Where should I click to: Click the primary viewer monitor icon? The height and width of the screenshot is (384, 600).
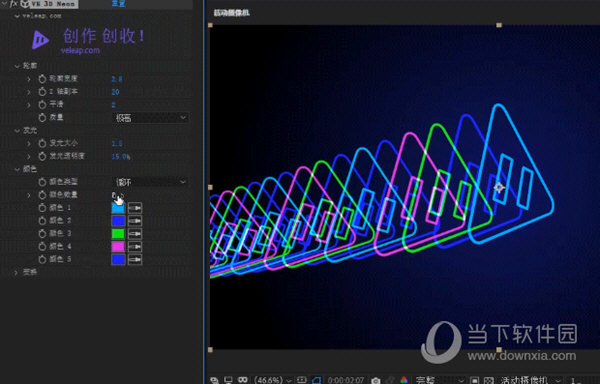pos(228,380)
